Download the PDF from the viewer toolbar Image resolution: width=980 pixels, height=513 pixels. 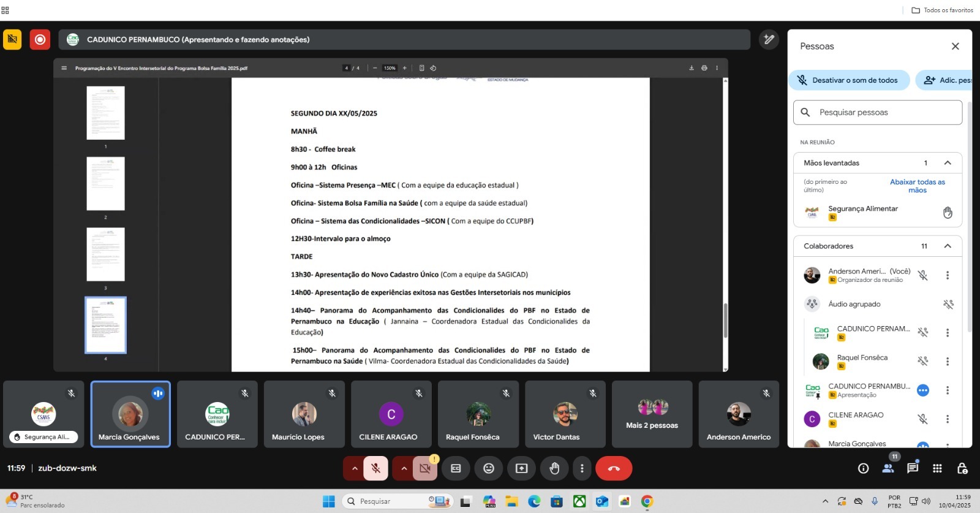692,68
